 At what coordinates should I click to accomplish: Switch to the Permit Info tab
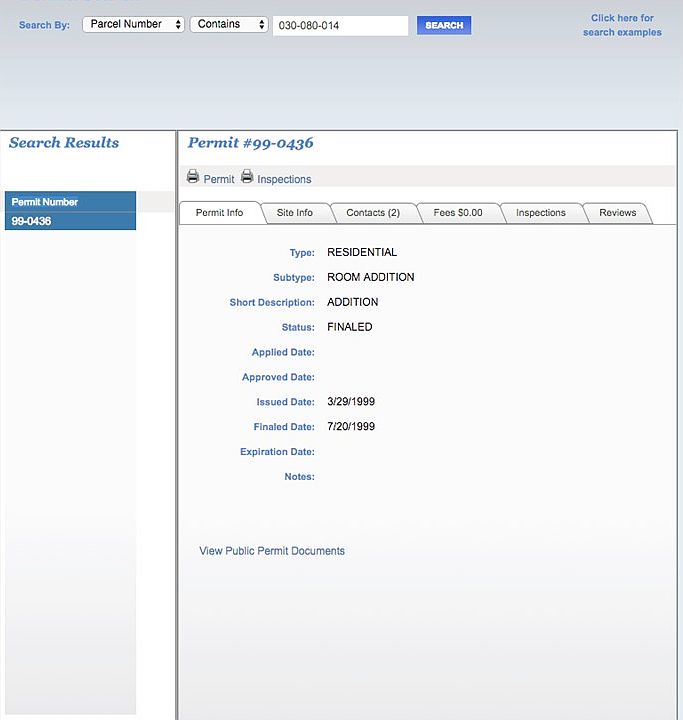pos(219,213)
